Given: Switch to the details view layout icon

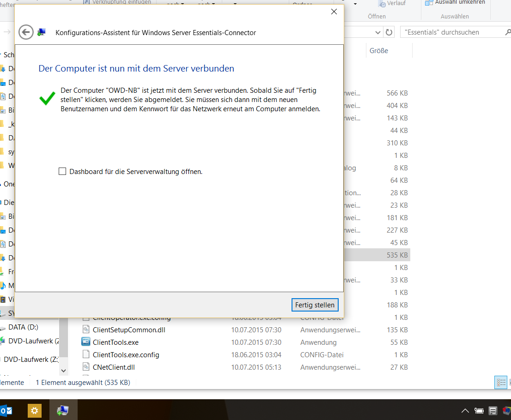Looking at the screenshot, I should click(500, 382).
